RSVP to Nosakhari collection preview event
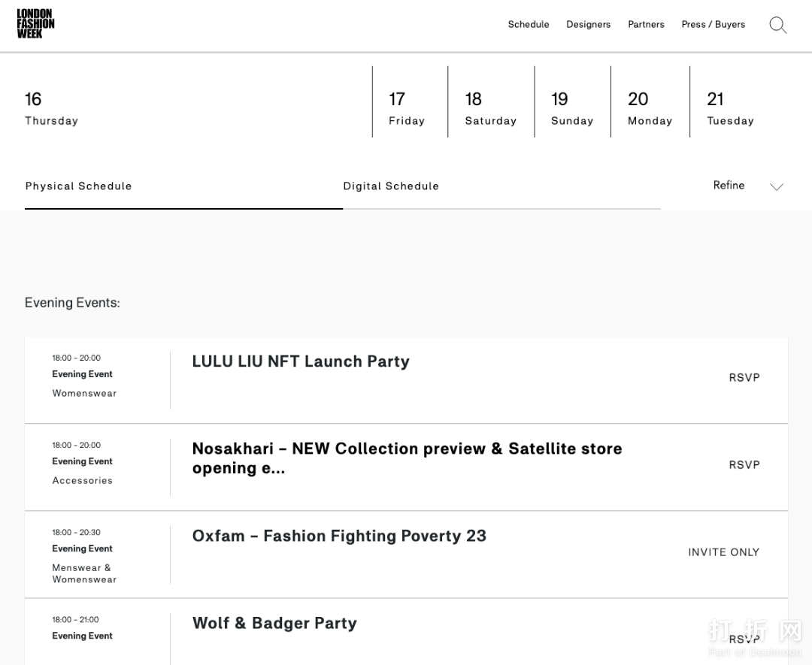This screenshot has height=665, width=812. coord(744,465)
